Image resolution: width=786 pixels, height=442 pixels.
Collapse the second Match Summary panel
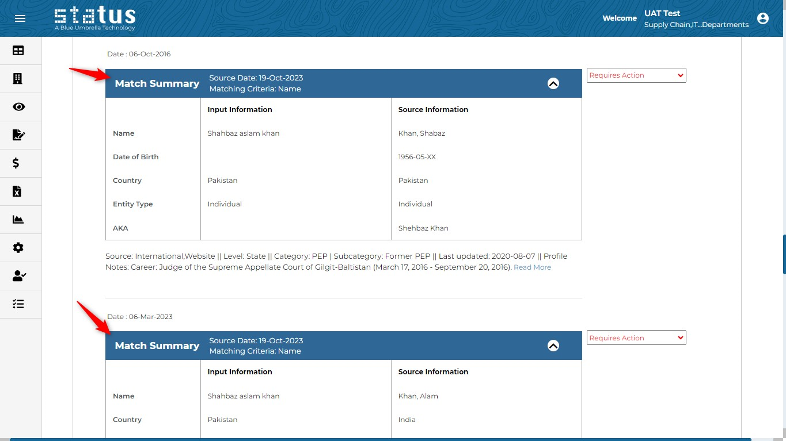(553, 345)
